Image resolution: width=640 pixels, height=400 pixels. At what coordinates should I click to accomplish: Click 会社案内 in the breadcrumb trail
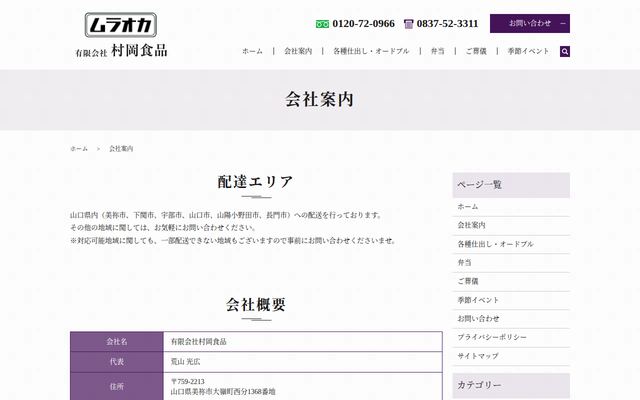pyautogui.click(x=121, y=149)
